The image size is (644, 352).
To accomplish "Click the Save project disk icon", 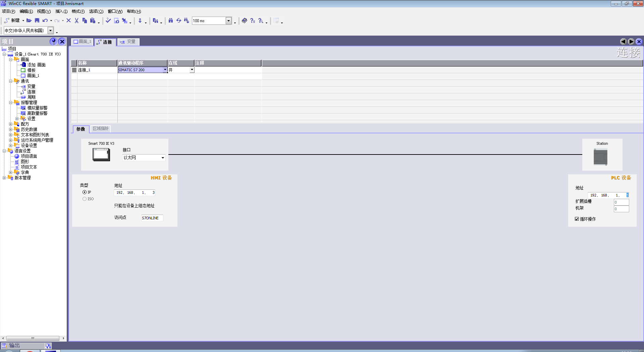I will pyautogui.click(x=37, y=20).
